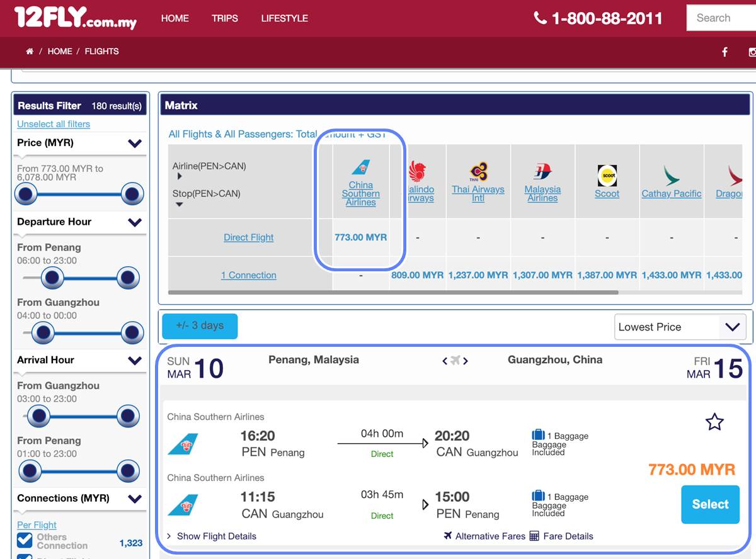Image resolution: width=756 pixels, height=559 pixels.
Task: Click the 773.00 MYR Direct Flight cell in Matrix
Action: click(x=361, y=237)
